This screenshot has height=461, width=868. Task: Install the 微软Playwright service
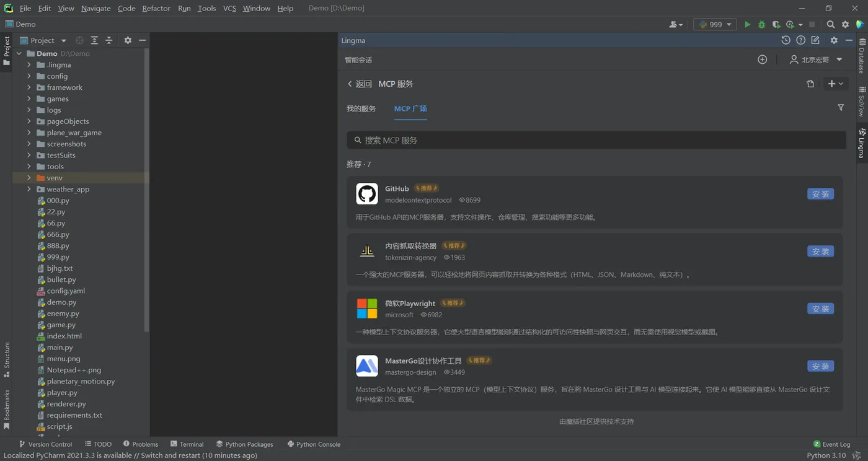pyautogui.click(x=820, y=309)
